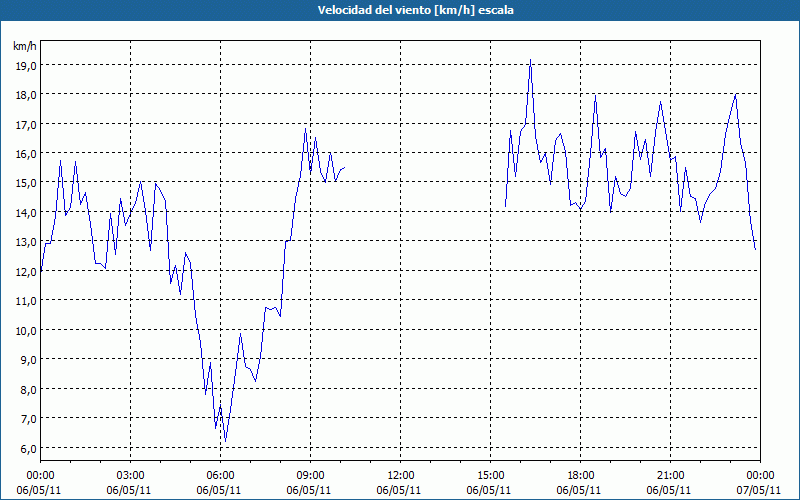Click the "00:00" time label dated 06/05/11
This screenshot has width=800, height=500.
tap(40, 476)
